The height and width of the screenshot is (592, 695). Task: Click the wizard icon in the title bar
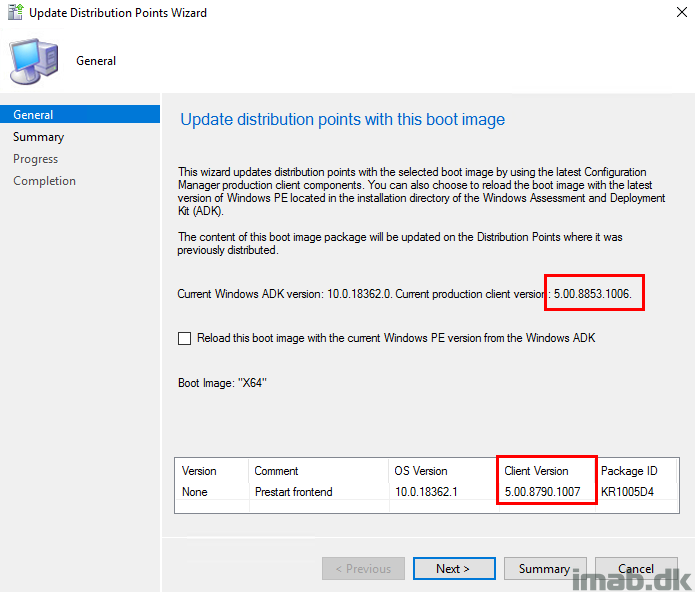[x=14, y=12]
